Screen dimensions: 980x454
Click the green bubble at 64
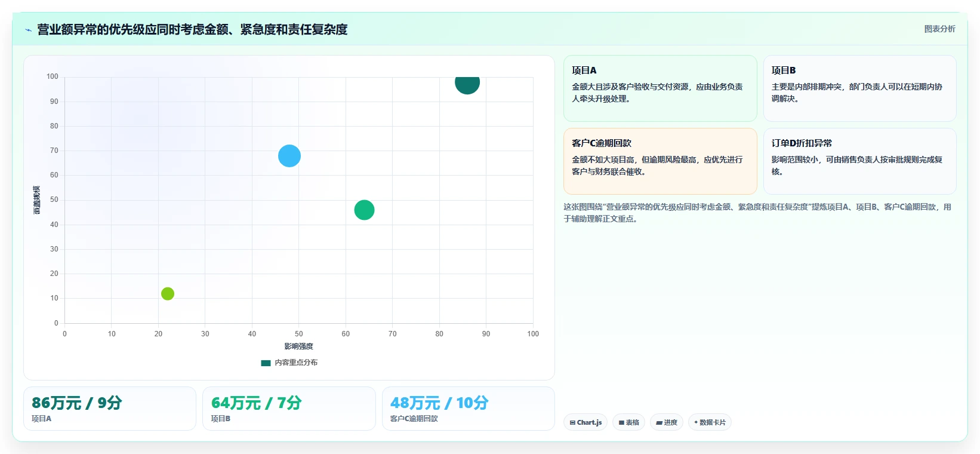point(364,210)
